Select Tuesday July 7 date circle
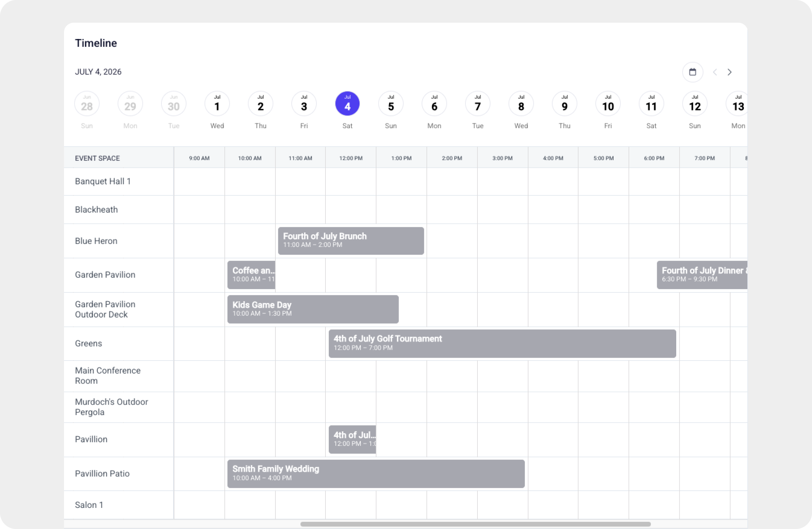Screen dimensions: 812x529 pyautogui.click(x=478, y=103)
